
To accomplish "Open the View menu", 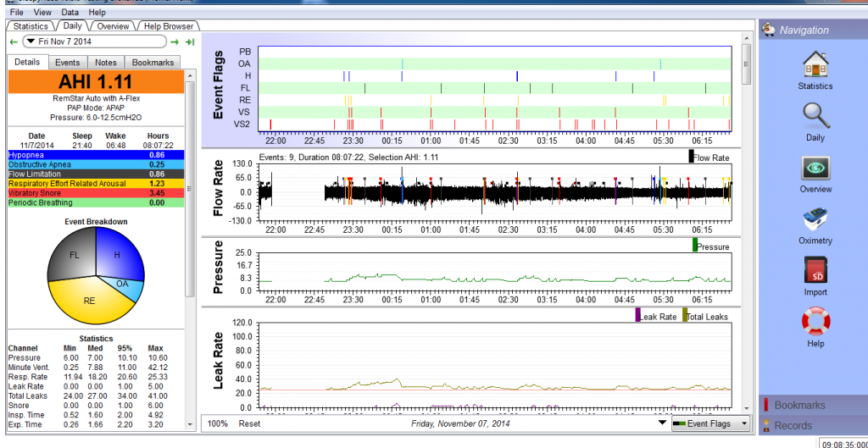I will pyautogui.click(x=42, y=12).
